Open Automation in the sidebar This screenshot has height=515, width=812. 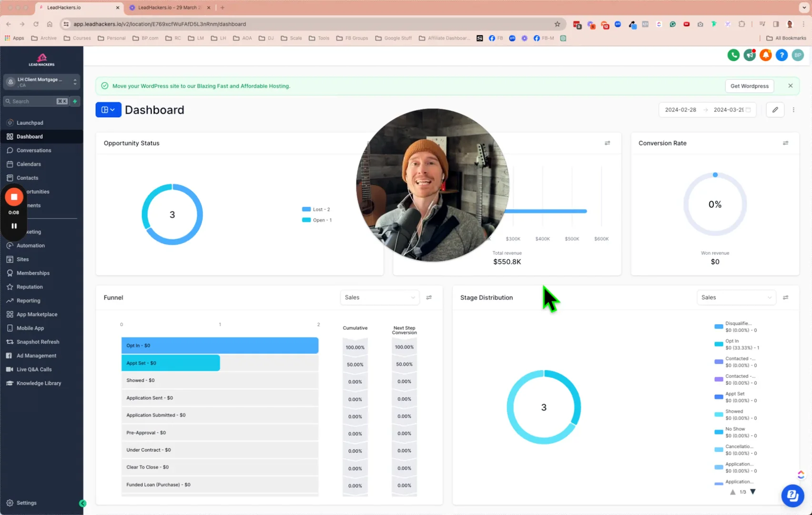point(30,246)
